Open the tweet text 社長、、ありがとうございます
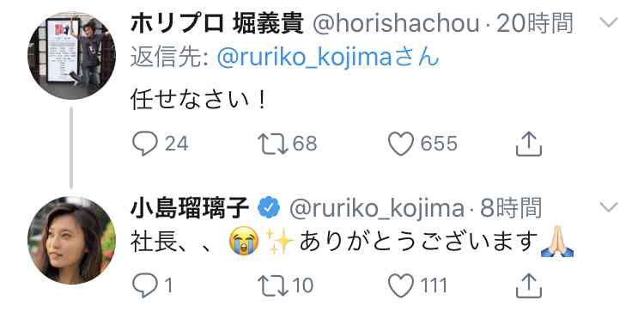The width and height of the screenshot is (644, 313). tap(352, 242)
